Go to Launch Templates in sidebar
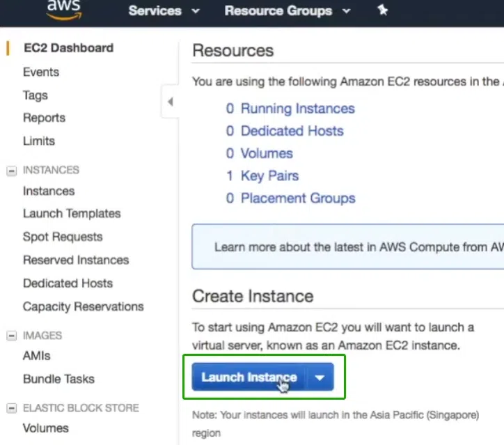 [72, 214]
